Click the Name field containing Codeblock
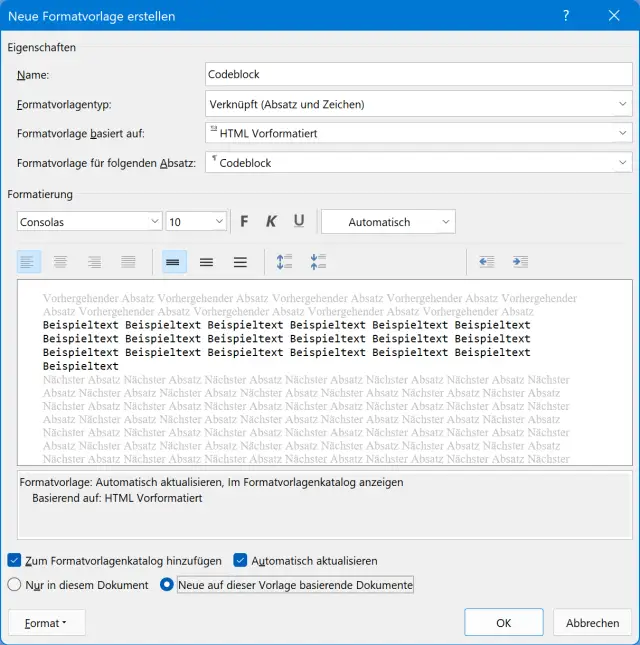The width and height of the screenshot is (640, 645). [417, 74]
